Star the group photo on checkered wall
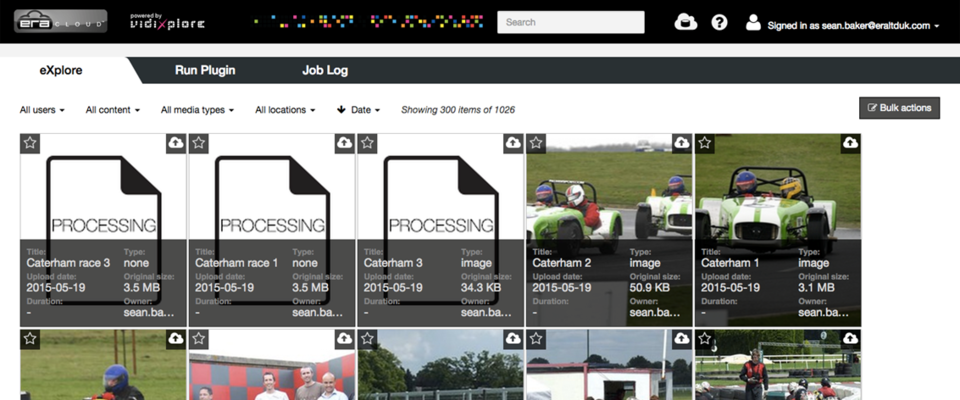This screenshot has height=400, width=960. (198, 339)
